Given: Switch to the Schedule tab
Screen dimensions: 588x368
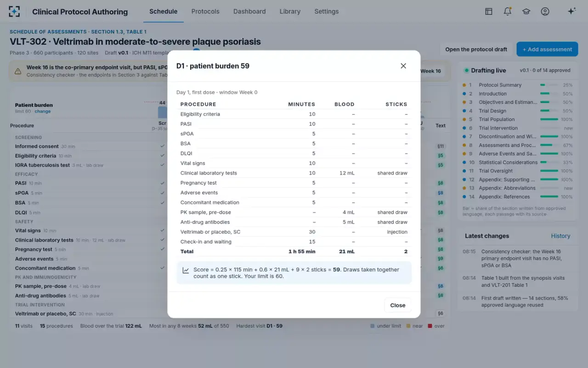Looking at the screenshot, I should point(163,11).
